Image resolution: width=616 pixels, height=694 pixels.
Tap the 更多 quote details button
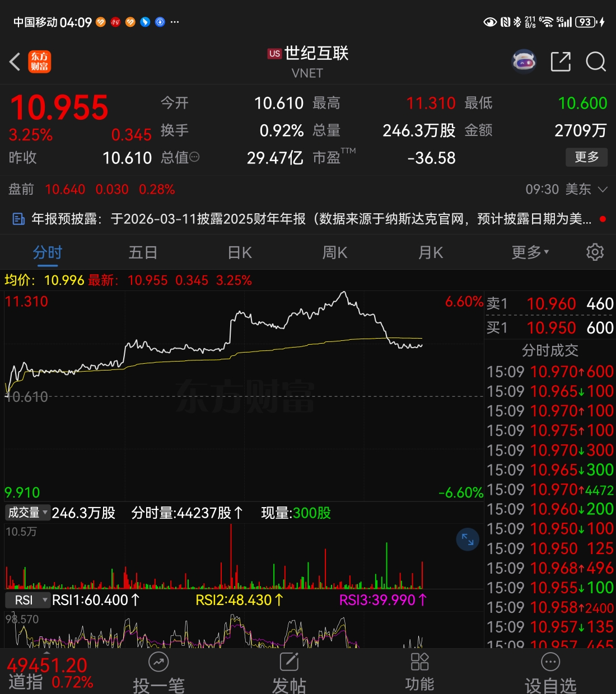[x=586, y=157]
